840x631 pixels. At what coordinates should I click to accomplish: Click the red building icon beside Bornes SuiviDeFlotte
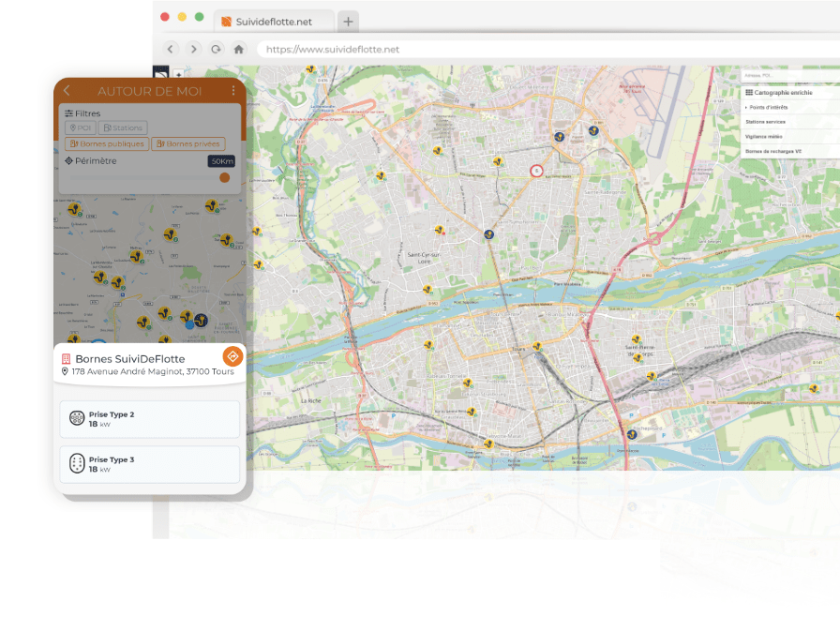66,359
